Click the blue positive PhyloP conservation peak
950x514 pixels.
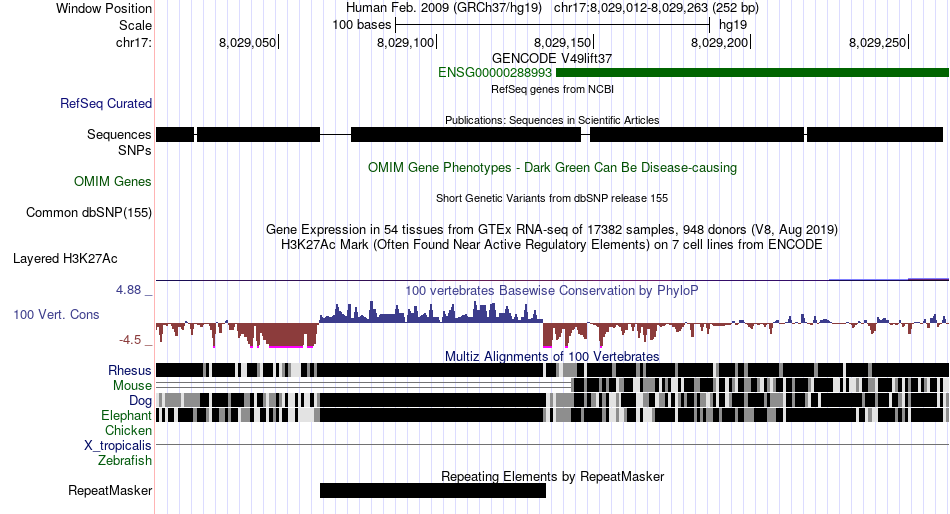click(x=431, y=313)
